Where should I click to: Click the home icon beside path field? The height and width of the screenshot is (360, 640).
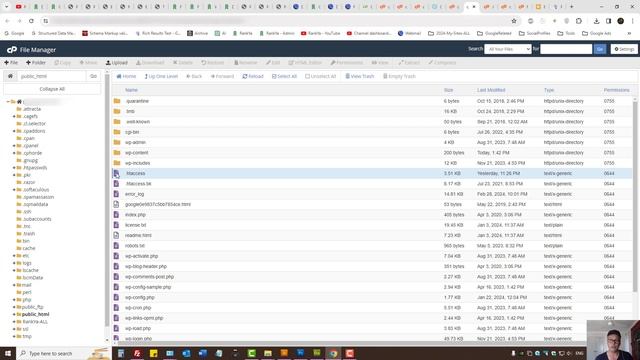coord(10,76)
